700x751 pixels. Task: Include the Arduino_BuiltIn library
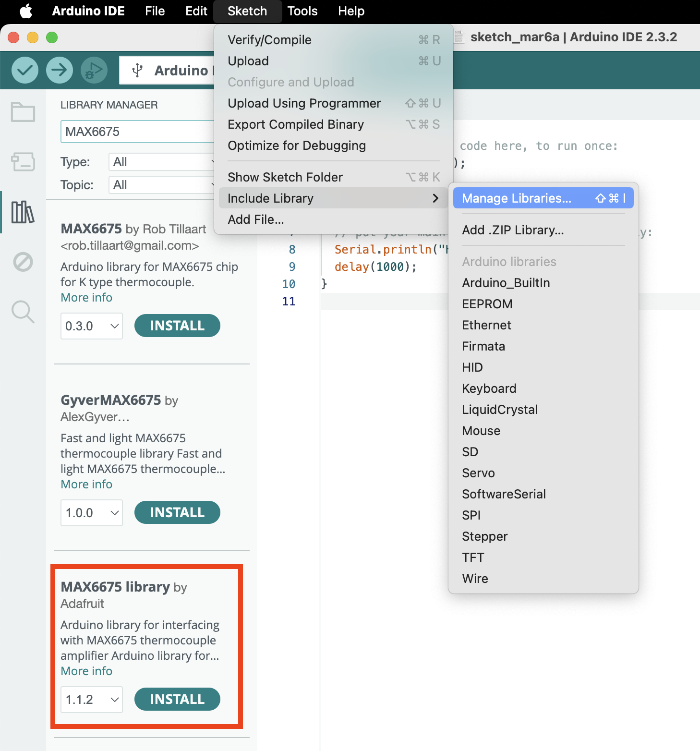pyautogui.click(x=543, y=283)
